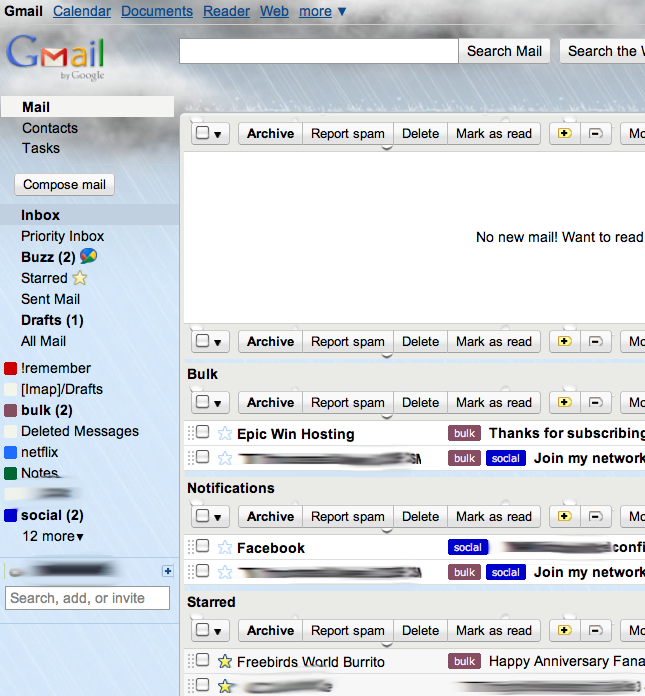This screenshot has width=645, height=696.
Task: Open the Thanks for subscribing email subject
Action: pos(567,433)
